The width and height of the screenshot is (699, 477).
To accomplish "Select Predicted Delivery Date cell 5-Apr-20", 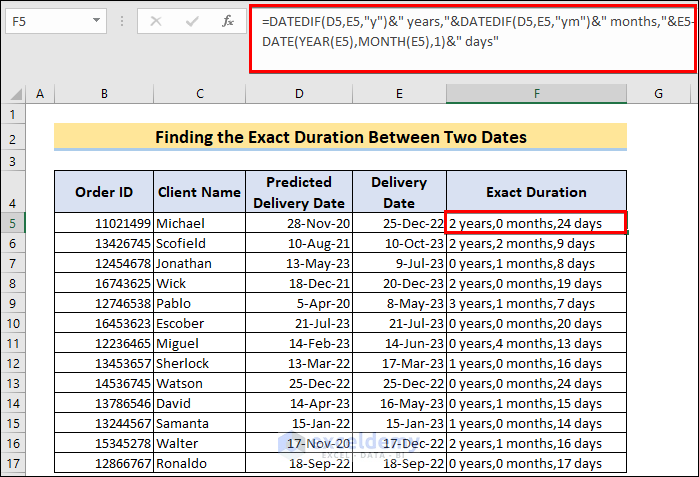I will pyautogui.click(x=299, y=303).
